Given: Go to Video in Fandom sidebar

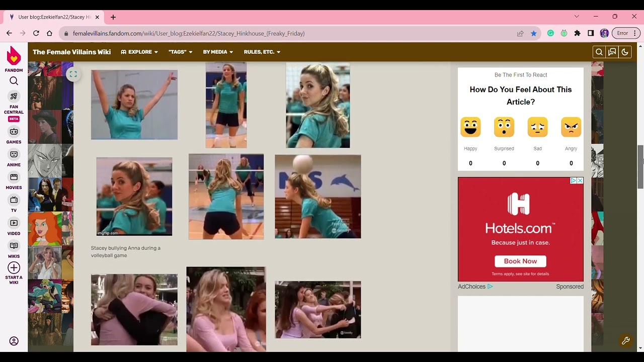Looking at the screenshot, I should (14, 227).
